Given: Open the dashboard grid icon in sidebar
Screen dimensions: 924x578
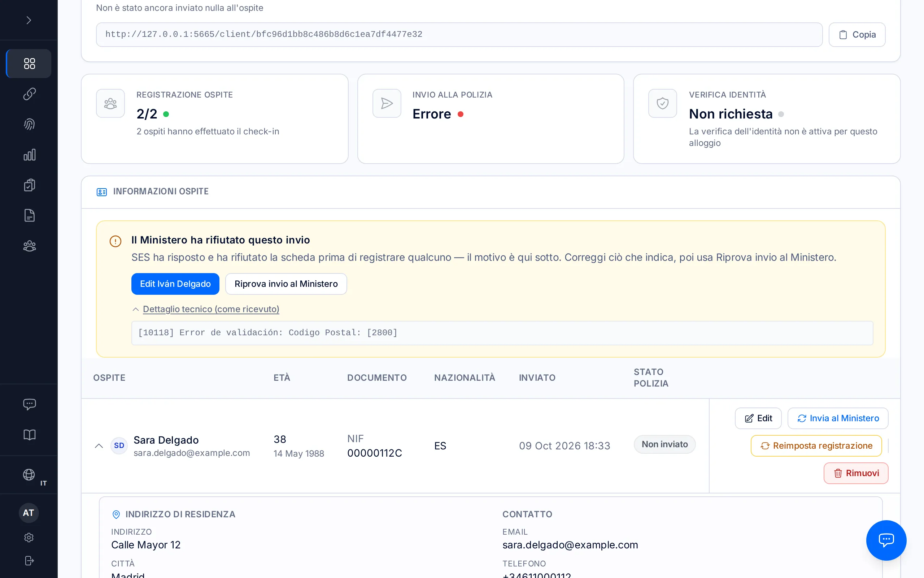Looking at the screenshot, I should tap(29, 64).
